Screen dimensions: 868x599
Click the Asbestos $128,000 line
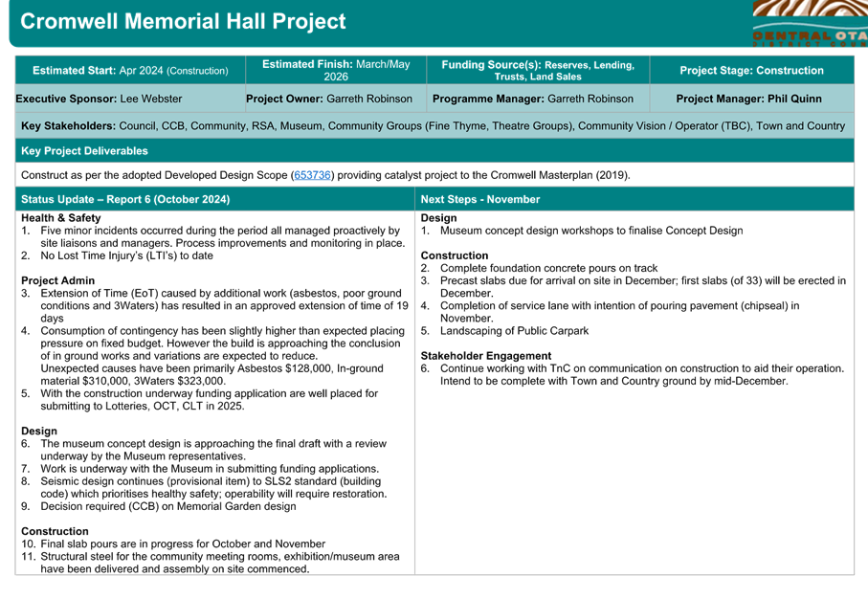(x=211, y=374)
